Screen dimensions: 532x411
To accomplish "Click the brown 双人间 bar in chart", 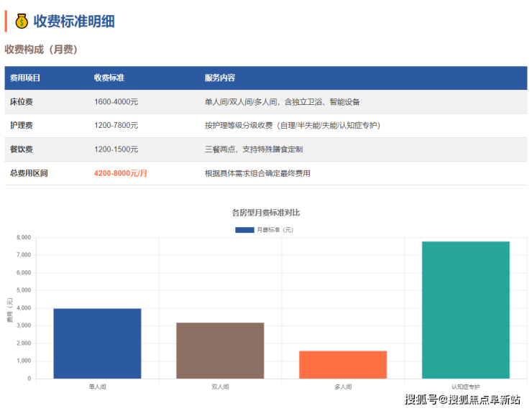I will point(220,351).
